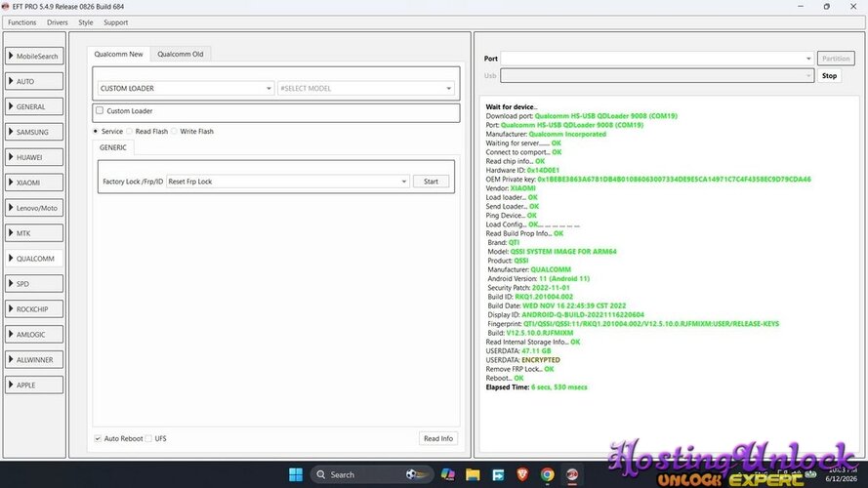Open the Drivers menu
Image resolution: width=868 pixels, height=488 pixels.
57,22
